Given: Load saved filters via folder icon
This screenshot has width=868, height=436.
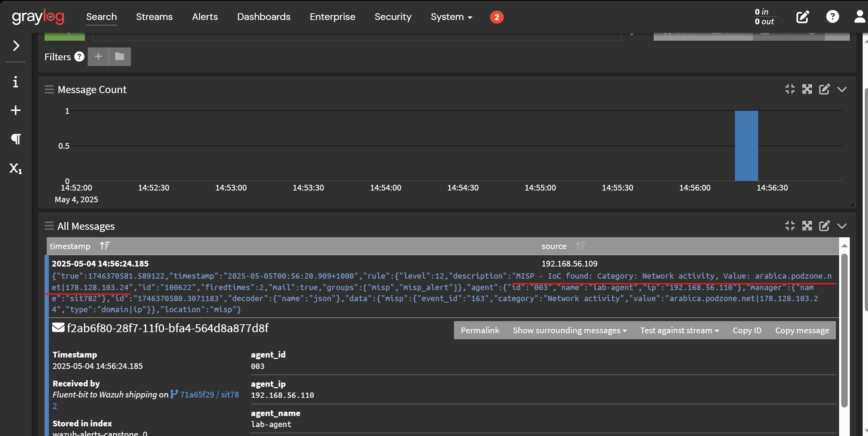Looking at the screenshot, I should coord(120,56).
